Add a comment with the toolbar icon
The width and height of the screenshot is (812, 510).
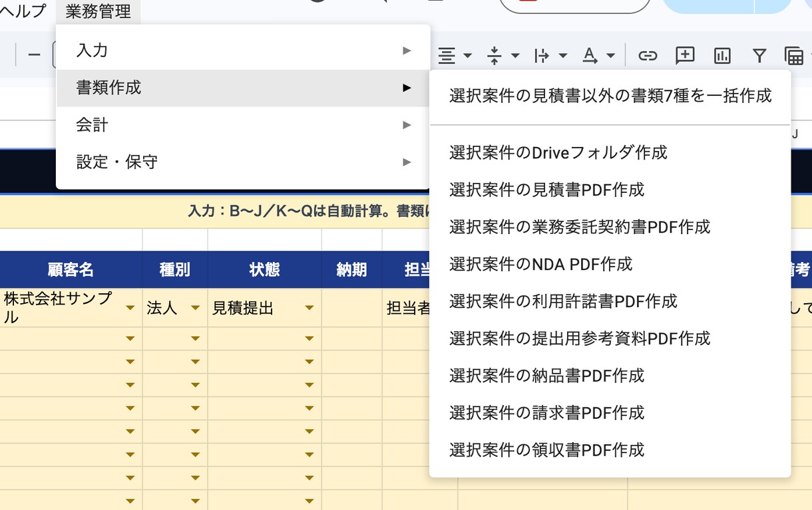click(685, 55)
